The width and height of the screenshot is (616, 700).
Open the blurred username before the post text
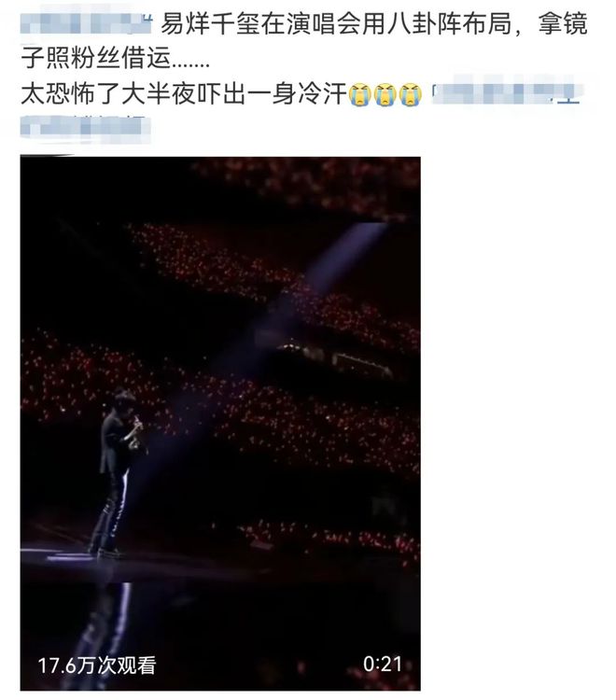click(x=86, y=23)
